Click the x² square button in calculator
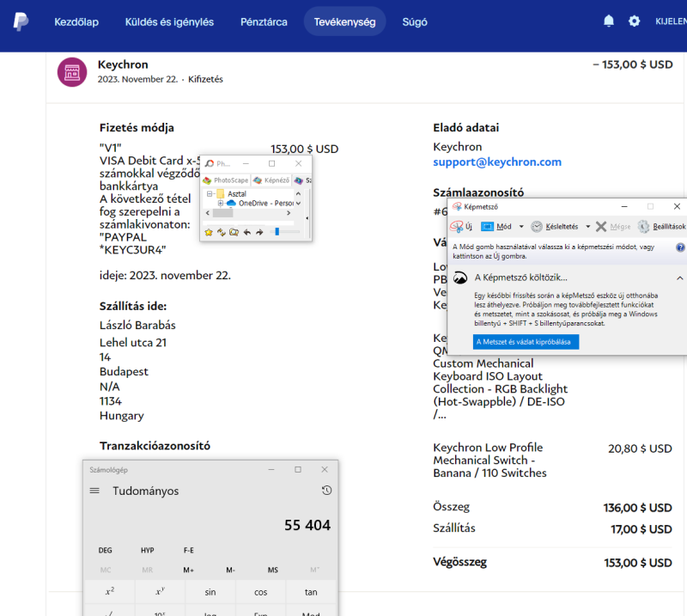The width and height of the screenshot is (687, 616). coord(110,592)
